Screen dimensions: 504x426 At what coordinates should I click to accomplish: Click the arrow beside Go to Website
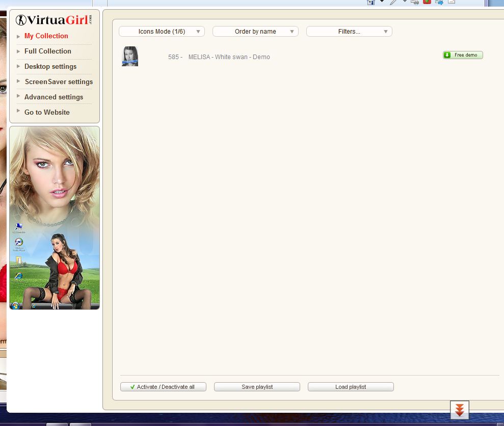tap(18, 111)
